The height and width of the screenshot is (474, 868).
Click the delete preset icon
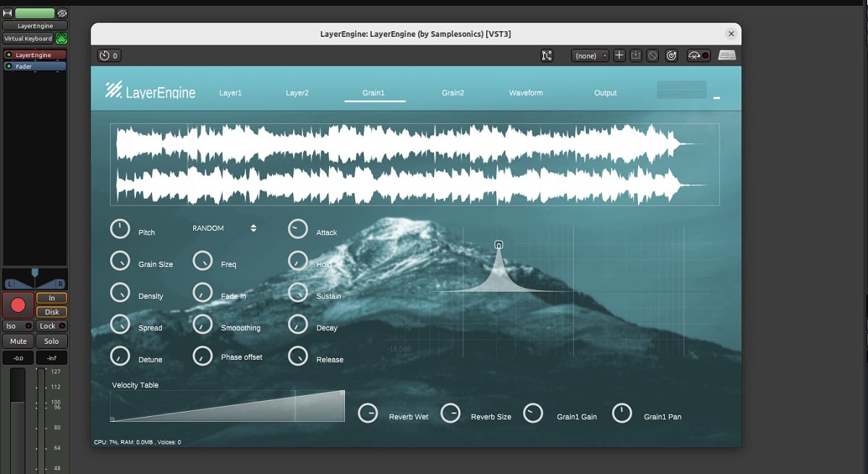click(652, 55)
